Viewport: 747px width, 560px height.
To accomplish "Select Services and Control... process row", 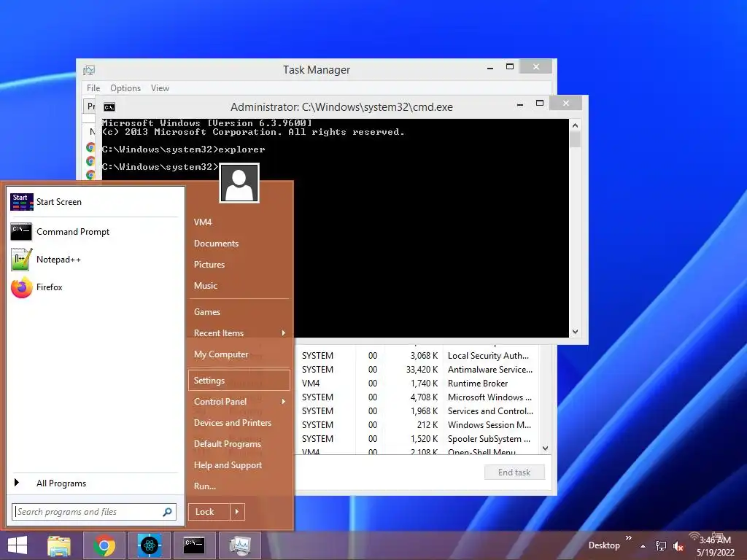I will [x=417, y=411].
